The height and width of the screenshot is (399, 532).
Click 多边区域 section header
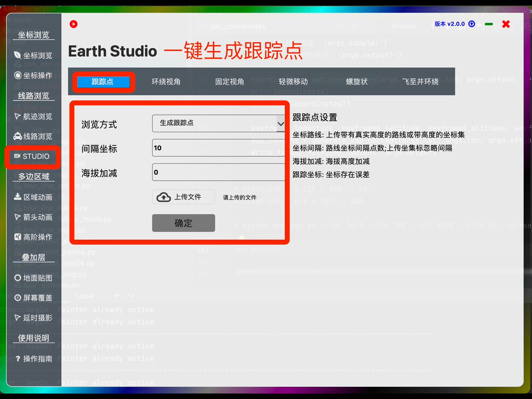click(x=34, y=177)
